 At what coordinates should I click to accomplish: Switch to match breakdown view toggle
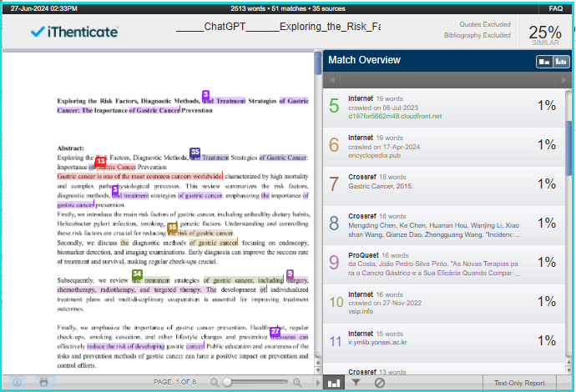coord(544,62)
